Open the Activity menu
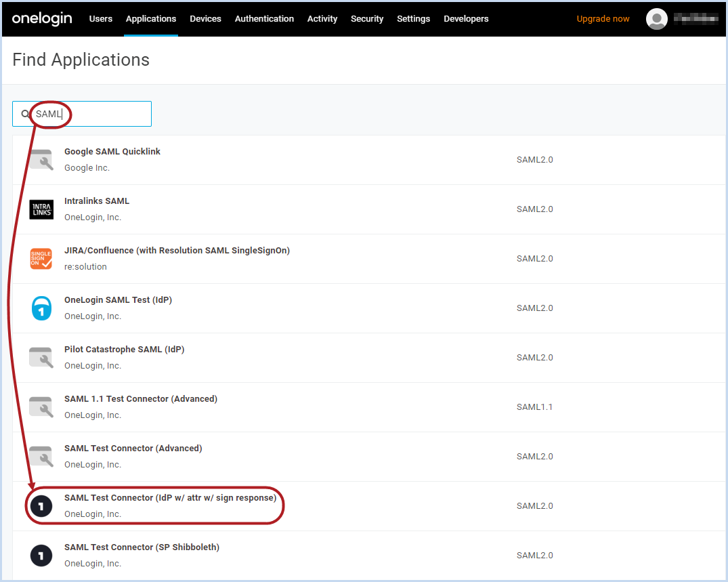The width and height of the screenshot is (728, 582). pos(322,18)
